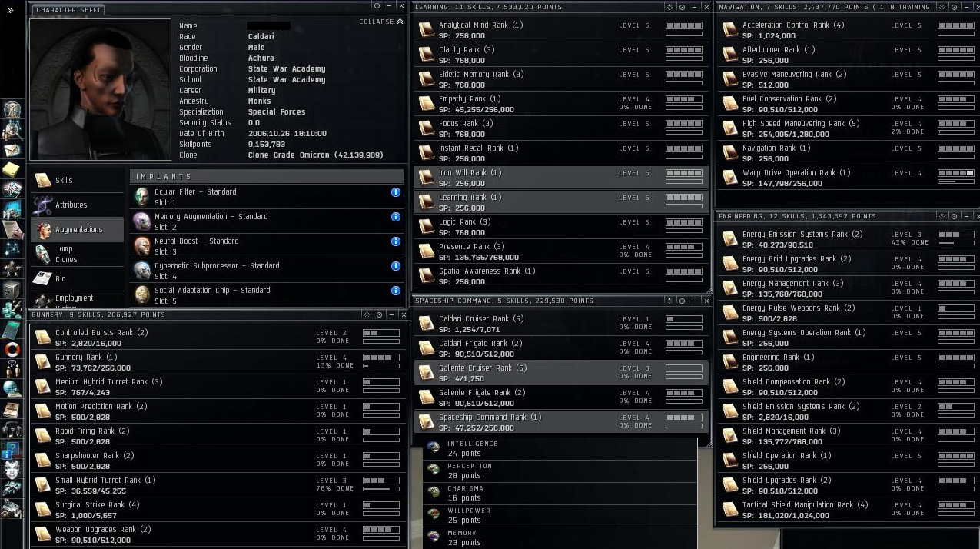Viewport: 980px width, 549px height.
Task: Open the globe browser icon in sidebar
Action: [12, 388]
